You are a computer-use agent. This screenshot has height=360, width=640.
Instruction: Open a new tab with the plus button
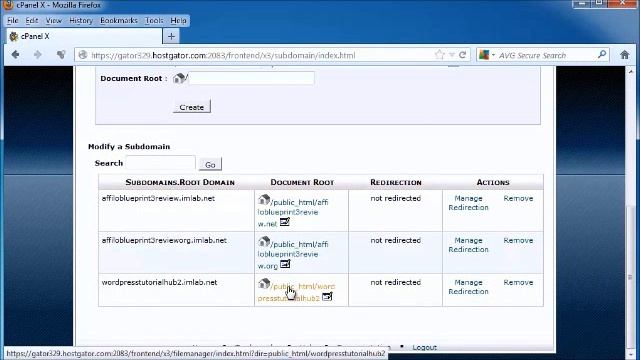(171, 36)
